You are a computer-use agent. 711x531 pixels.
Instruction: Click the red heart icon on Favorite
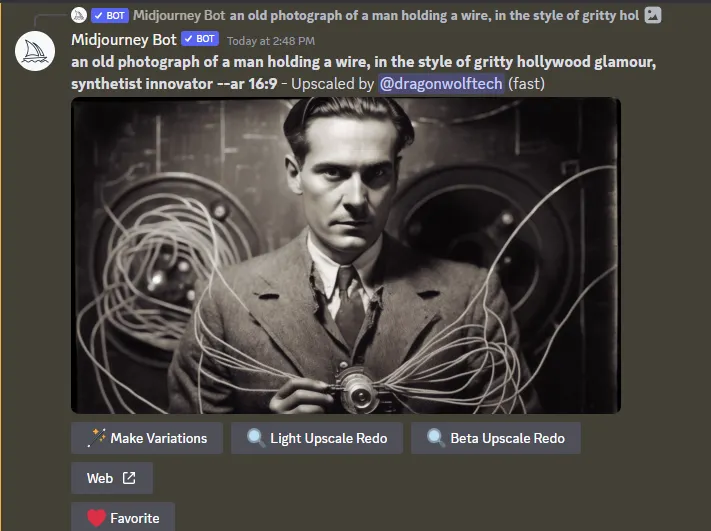click(x=96, y=518)
